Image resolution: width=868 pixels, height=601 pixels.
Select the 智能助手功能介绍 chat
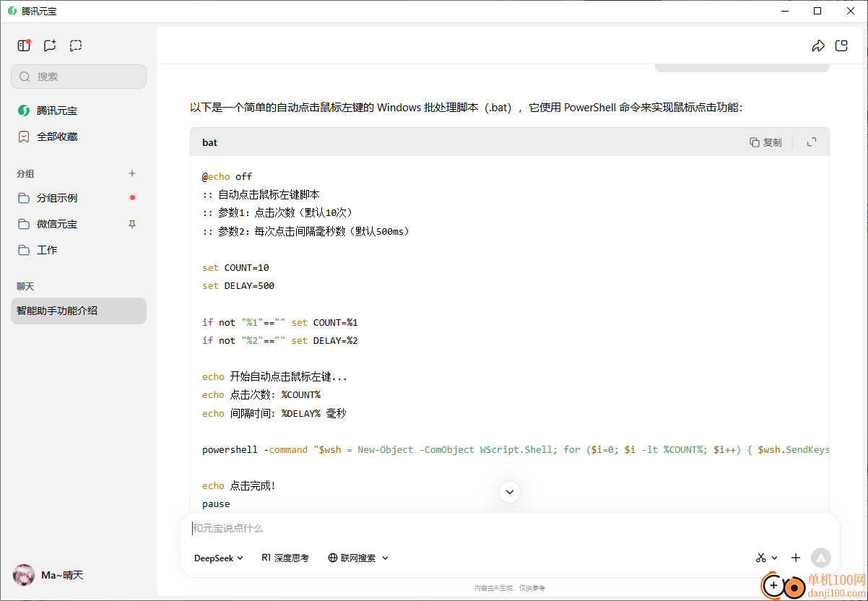click(79, 311)
